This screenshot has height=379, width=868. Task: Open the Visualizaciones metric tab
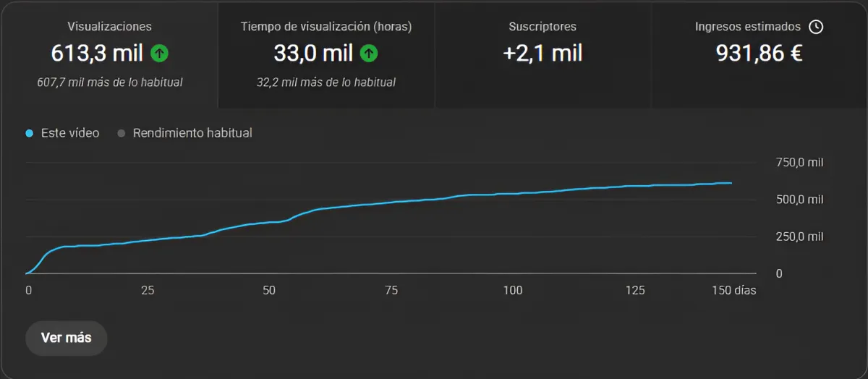[x=109, y=56]
